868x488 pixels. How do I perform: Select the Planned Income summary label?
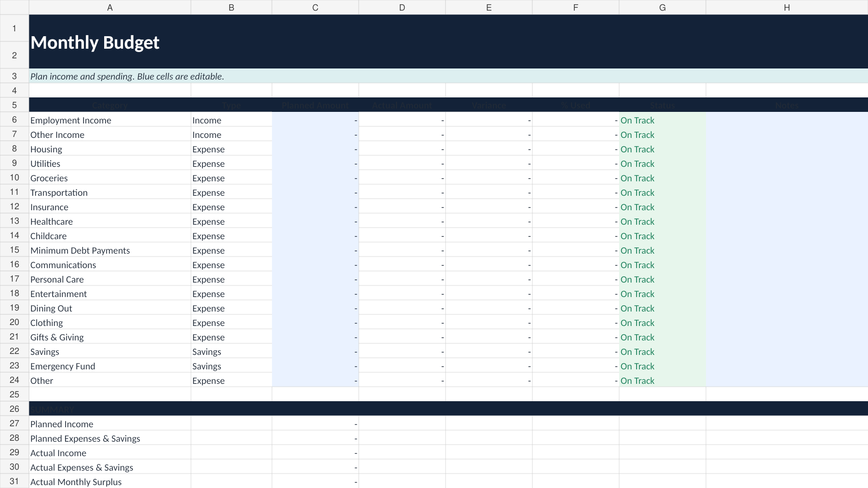coord(110,423)
